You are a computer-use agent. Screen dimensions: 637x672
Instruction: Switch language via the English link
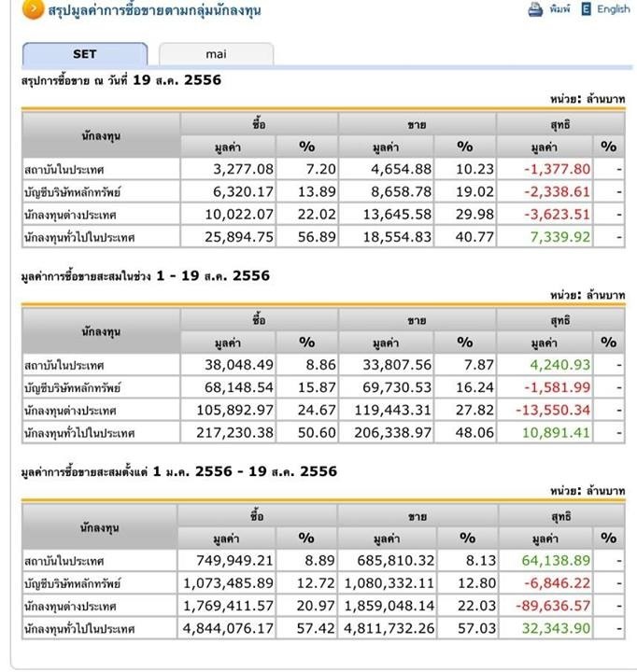614,9
